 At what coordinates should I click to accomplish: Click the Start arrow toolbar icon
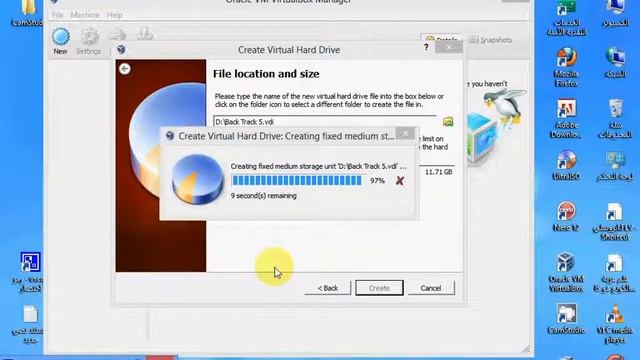click(118, 35)
